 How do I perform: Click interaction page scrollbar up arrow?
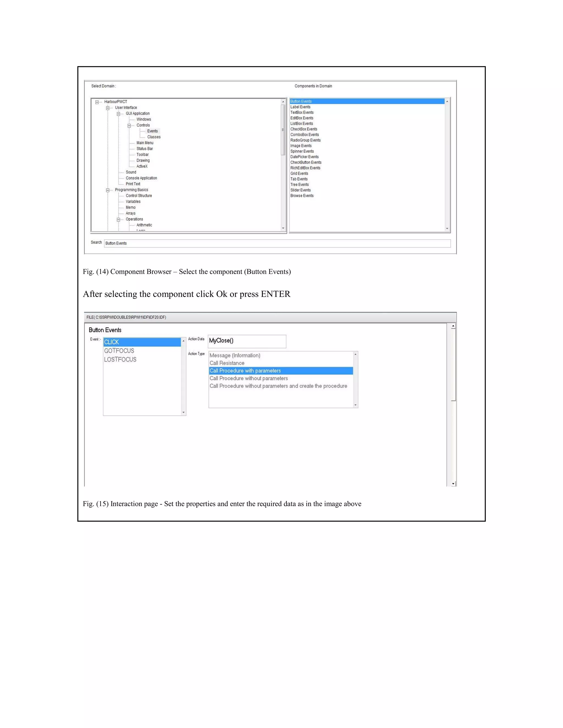coord(453,326)
